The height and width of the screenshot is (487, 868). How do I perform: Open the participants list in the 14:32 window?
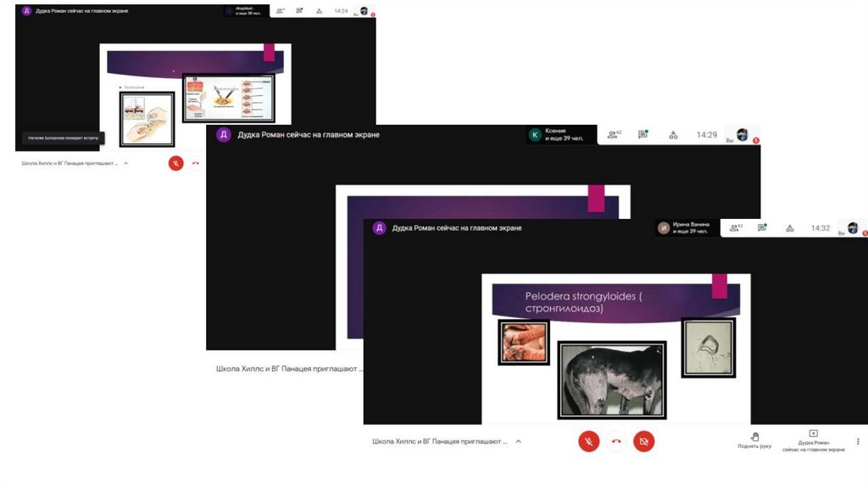point(736,227)
